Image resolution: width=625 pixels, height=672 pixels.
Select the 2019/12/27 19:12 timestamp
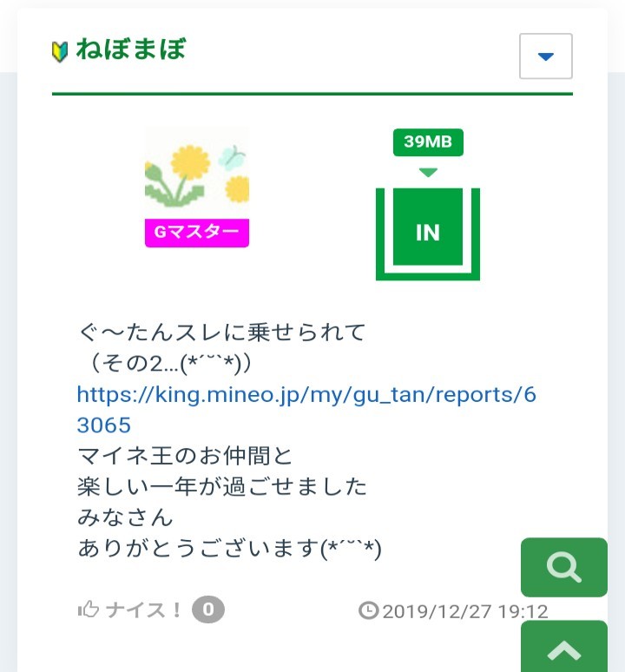point(465,611)
